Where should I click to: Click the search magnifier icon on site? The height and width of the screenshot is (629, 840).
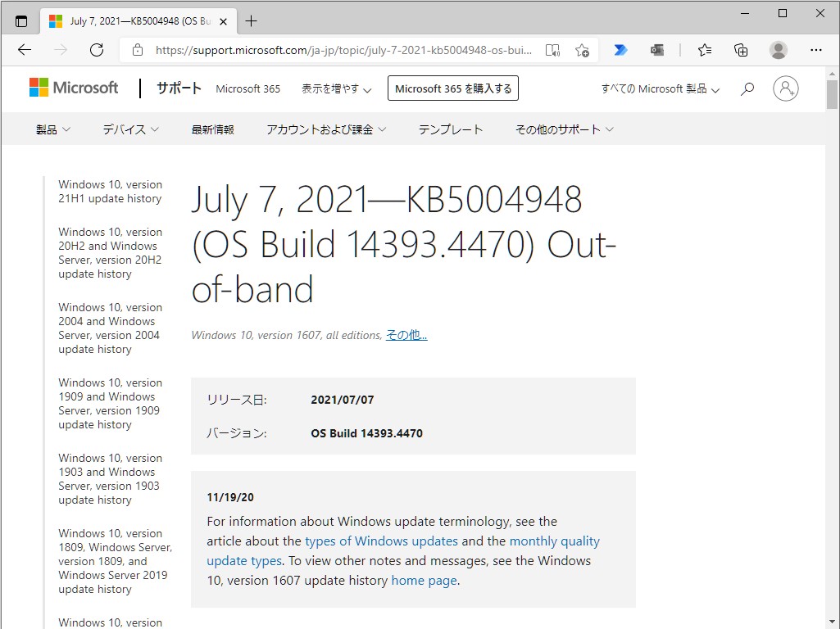tap(747, 89)
